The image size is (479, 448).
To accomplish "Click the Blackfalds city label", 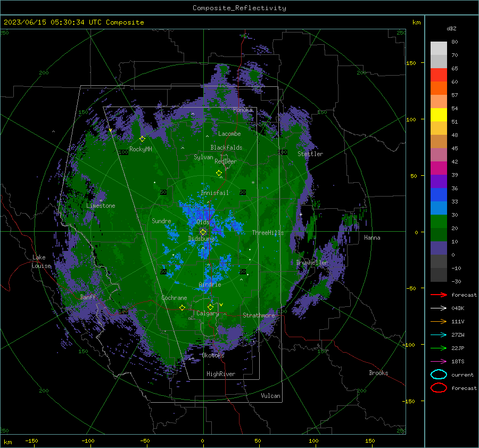I will click(226, 148).
